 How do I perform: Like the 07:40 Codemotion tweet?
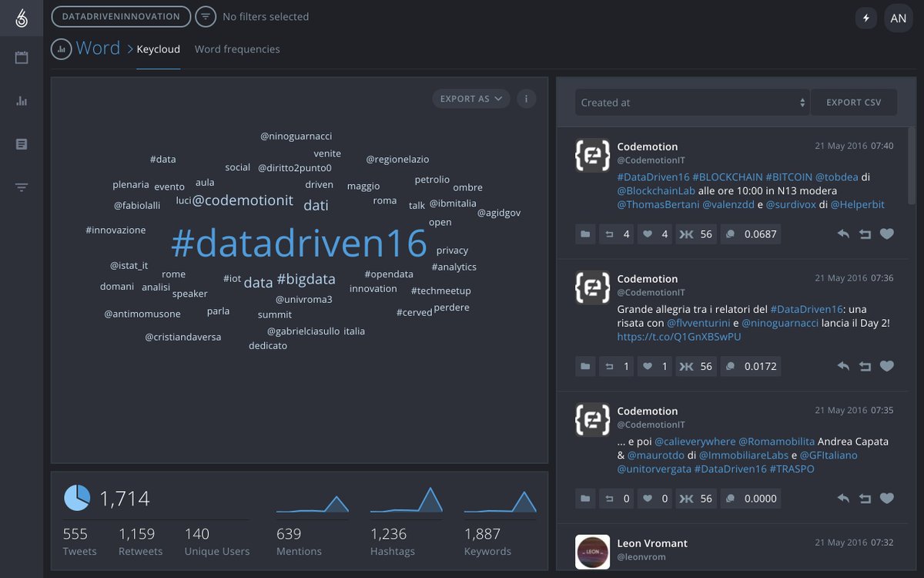887,234
